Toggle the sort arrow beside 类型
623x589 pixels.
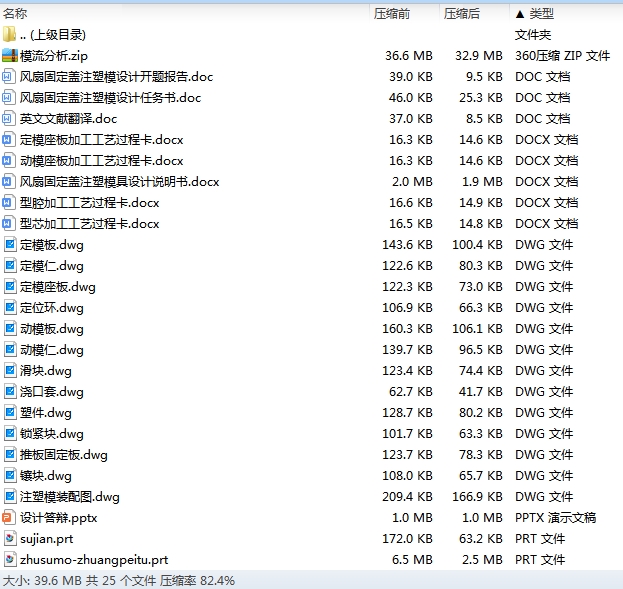pyautogui.click(x=520, y=15)
